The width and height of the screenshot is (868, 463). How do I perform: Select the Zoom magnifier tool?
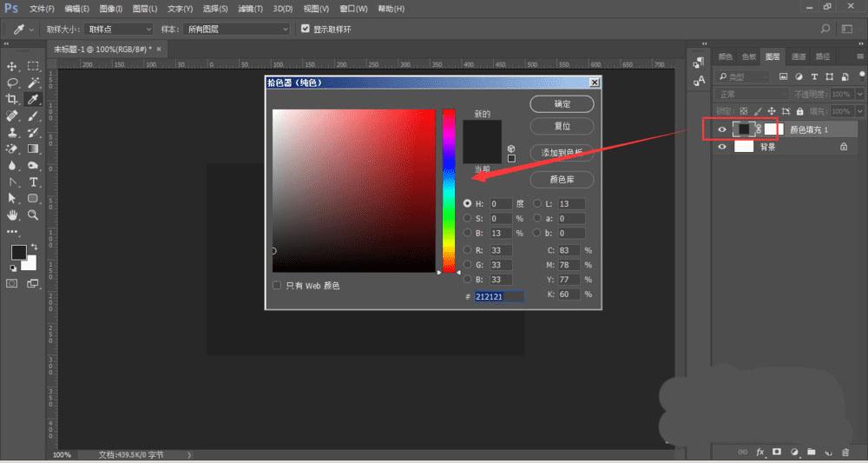[34, 215]
